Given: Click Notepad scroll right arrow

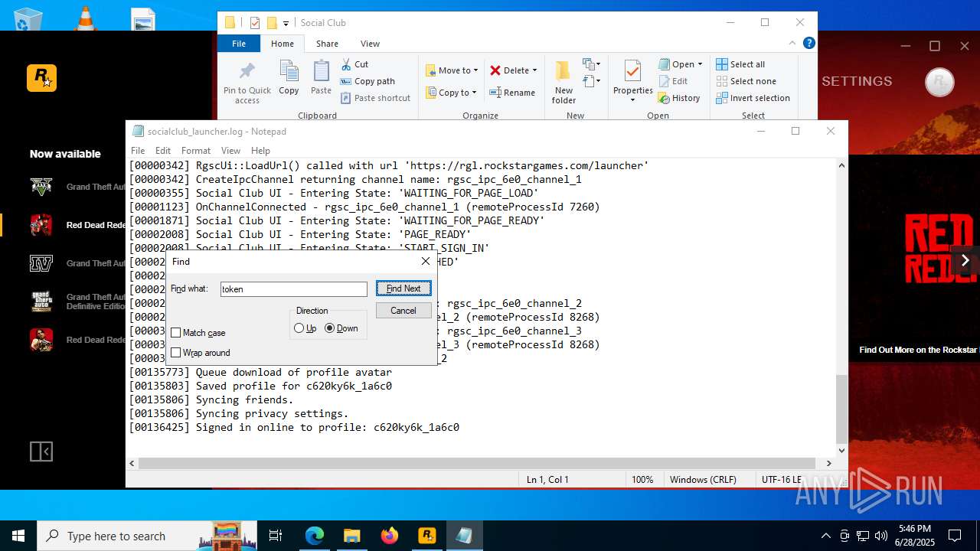Looking at the screenshot, I should 828,463.
